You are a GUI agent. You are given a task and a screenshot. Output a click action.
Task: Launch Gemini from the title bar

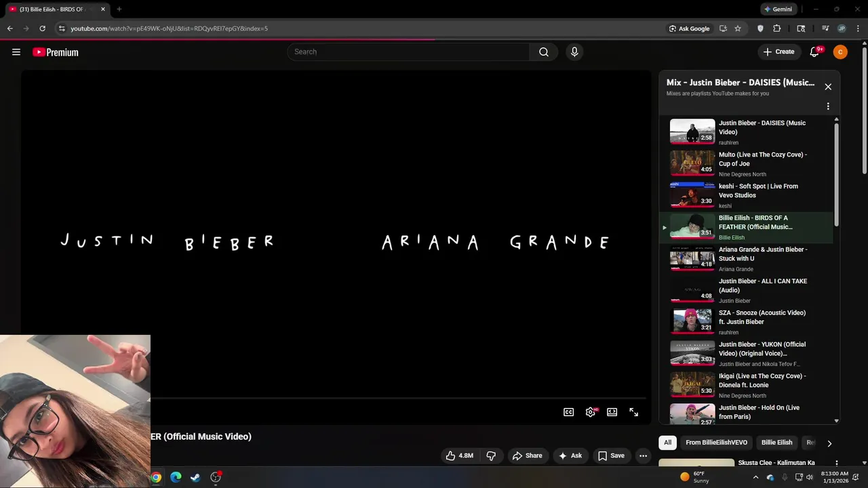777,9
